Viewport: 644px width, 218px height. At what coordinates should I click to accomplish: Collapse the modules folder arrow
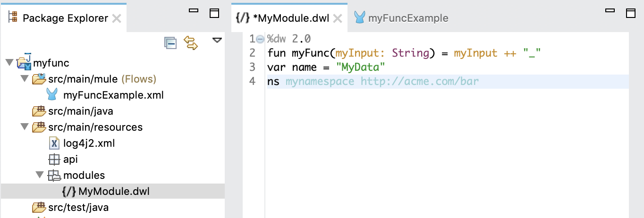pos(40,176)
